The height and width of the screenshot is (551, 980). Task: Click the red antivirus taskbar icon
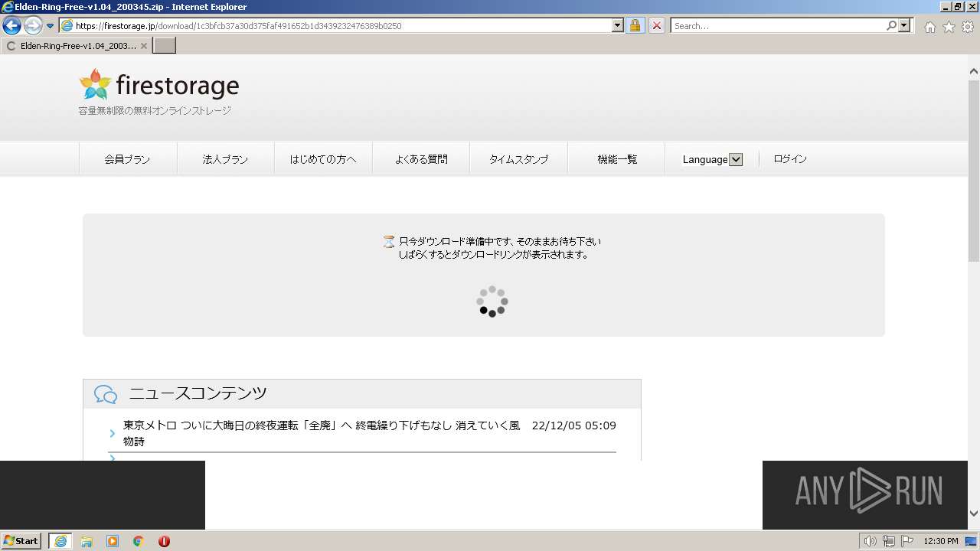[x=164, y=541]
